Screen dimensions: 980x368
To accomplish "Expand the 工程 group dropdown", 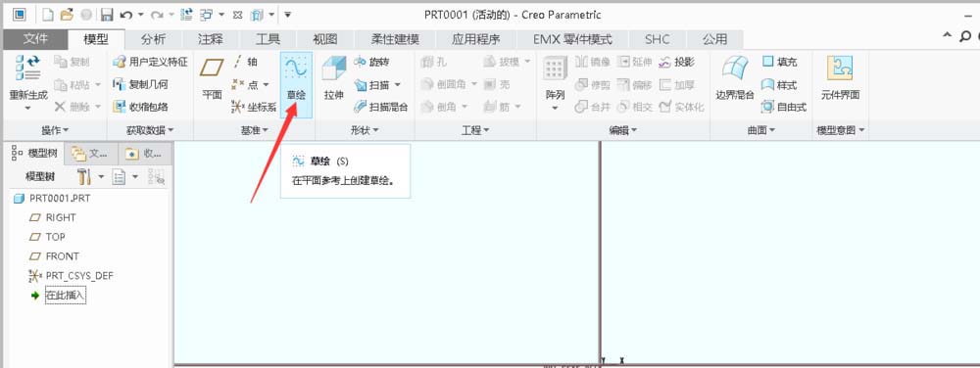I will pos(475,130).
